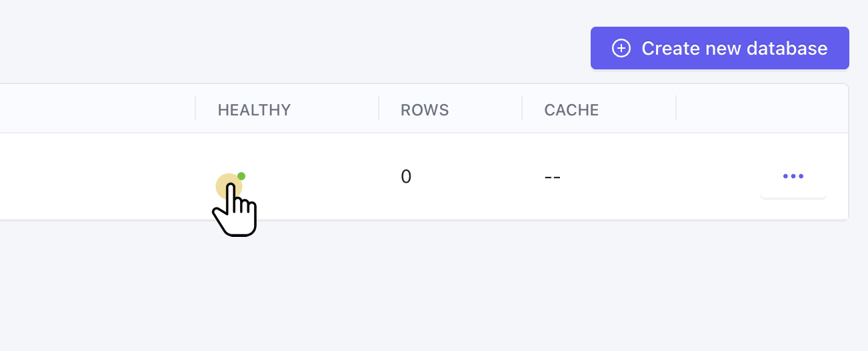Click the divider right of CACHE header
The width and height of the screenshot is (868, 351).
(x=676, y=108)
